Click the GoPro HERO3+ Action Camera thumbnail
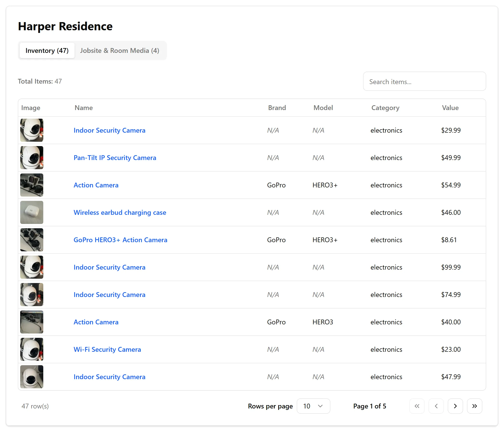The width and height of the screenshot is (504, 432). tap(32, 240)
